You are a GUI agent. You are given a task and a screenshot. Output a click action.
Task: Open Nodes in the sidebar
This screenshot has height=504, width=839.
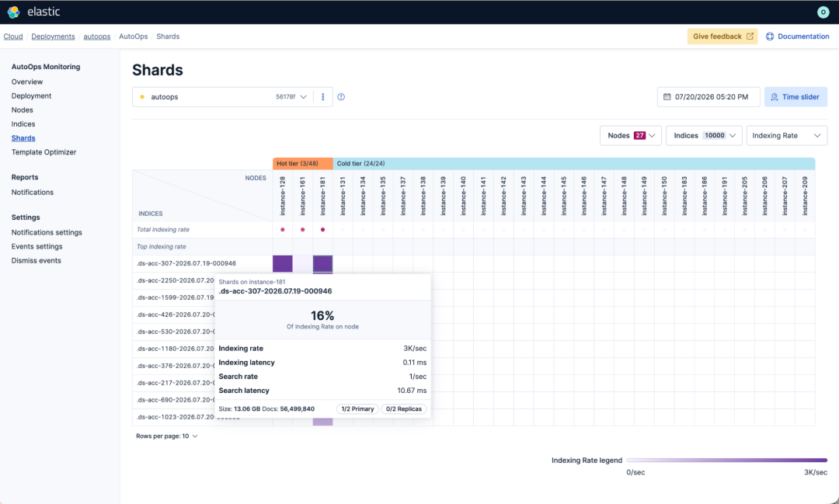tap(23, 109)
